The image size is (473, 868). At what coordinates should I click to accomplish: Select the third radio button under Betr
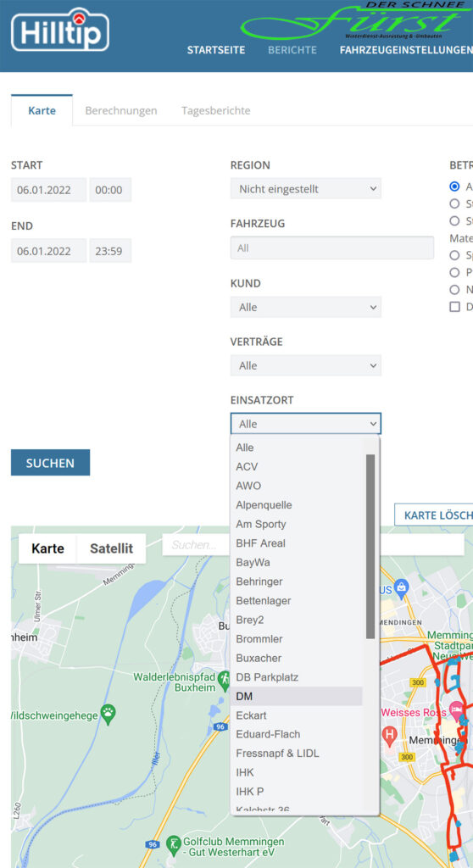coord(454,221)
